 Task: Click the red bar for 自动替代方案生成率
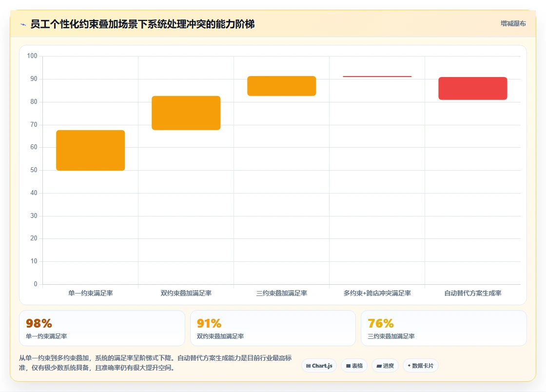tap(473, 88)
